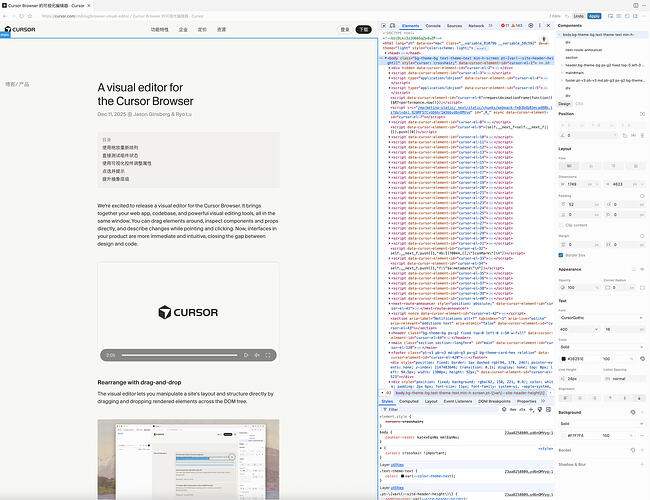Open the CursorGothic font dropdown
The width and height of the screenshot is (650, 500).
pyautogui.click(x=602, y=318)
